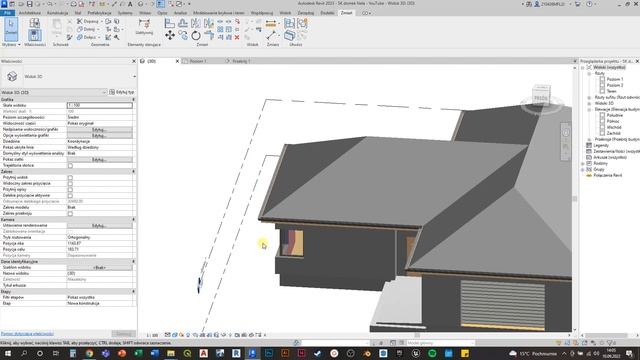The width and height of the screenshot is (640, 360).
Task: Click the Move tool cross-arrows icon
Action: coord(170,36)
